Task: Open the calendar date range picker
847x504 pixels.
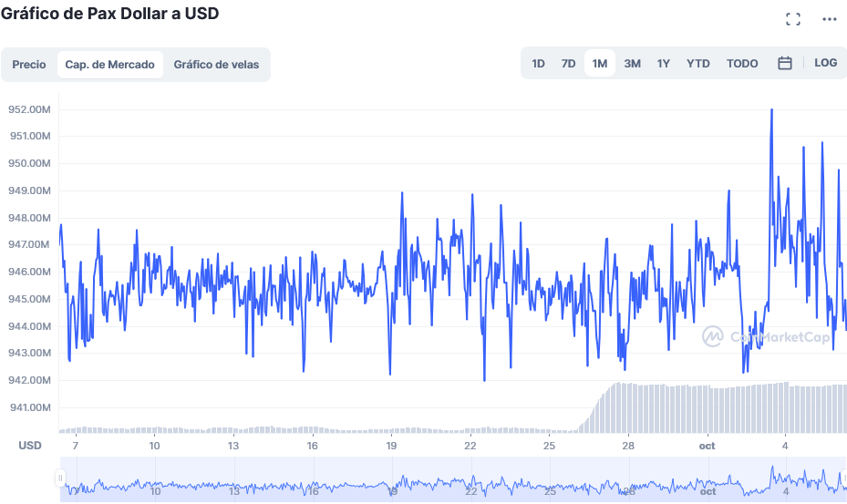Action: point(784,64)
